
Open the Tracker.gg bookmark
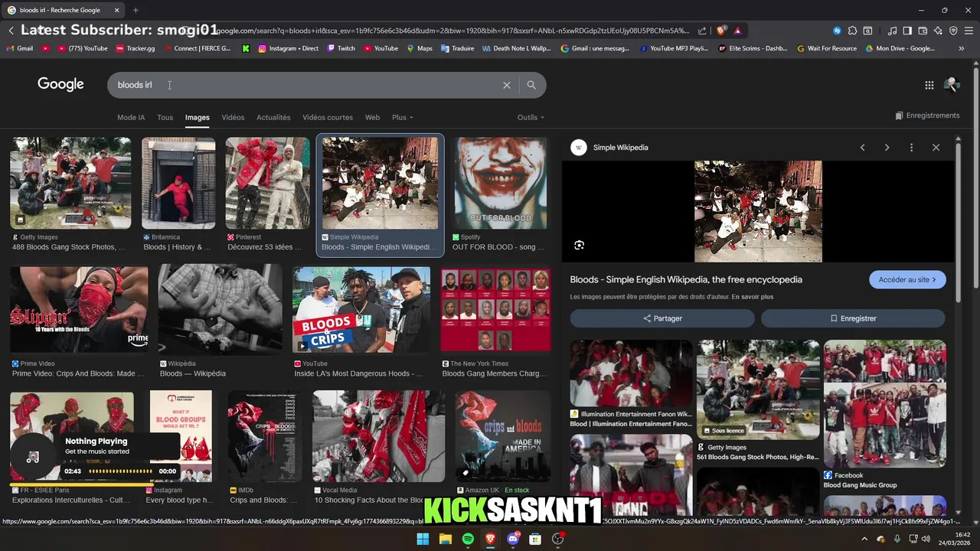click(135, 48)
